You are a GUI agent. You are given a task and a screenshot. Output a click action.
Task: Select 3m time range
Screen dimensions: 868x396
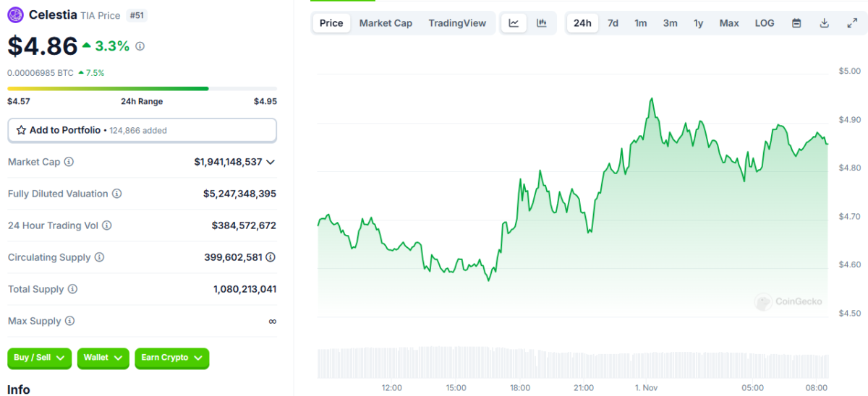pos(671,23)
